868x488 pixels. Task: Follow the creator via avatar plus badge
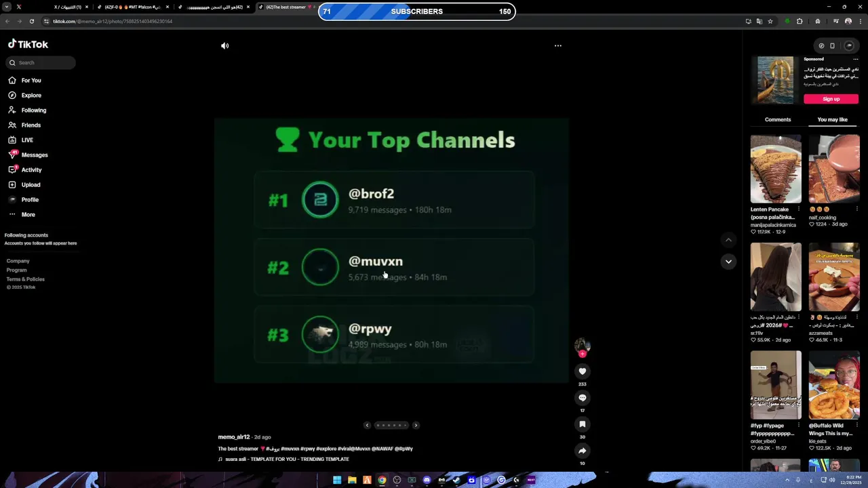pos(582,354)
